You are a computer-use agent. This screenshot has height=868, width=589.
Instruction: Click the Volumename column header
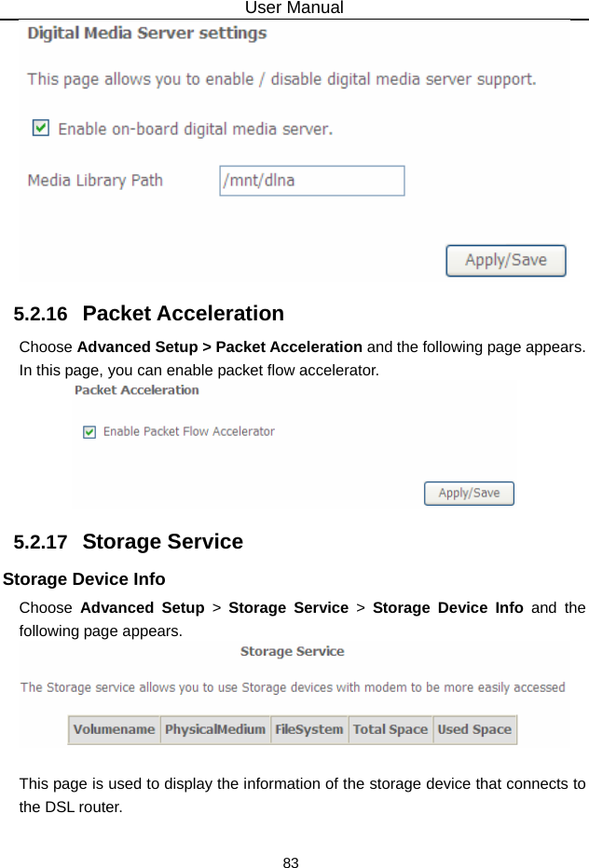coord(114,729)
